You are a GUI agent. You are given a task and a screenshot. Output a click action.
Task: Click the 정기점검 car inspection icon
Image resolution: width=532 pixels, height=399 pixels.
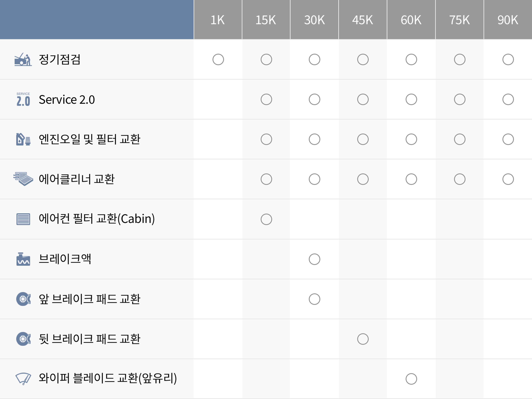(x=23, y=59)
